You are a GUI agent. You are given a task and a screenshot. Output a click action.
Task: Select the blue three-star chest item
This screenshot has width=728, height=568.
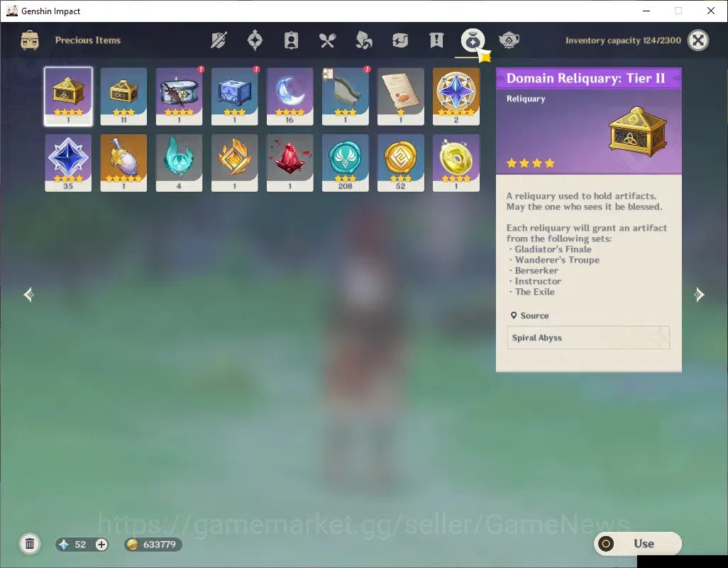(x=234, y=97)
